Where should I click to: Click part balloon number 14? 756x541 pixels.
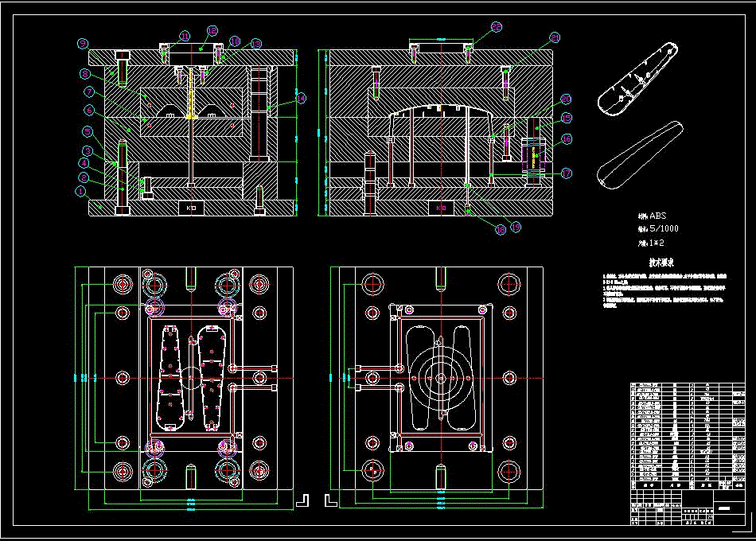click(301, 99)
